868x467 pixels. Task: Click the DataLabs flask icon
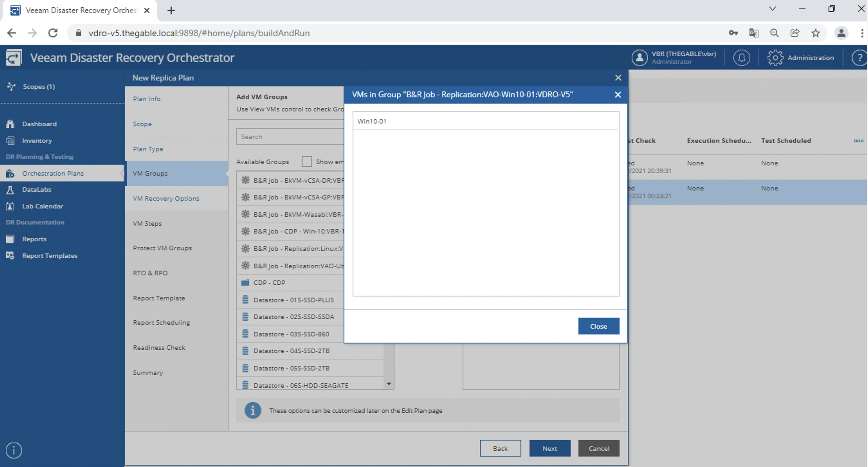click(x=10, y=190)
